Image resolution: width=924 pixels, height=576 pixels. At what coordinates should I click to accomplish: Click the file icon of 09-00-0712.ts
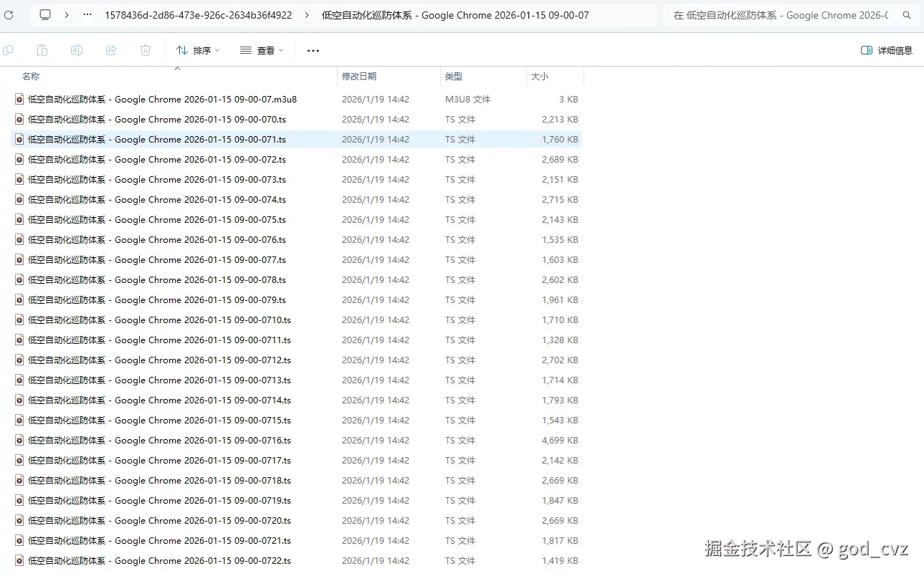pos(19,360)
